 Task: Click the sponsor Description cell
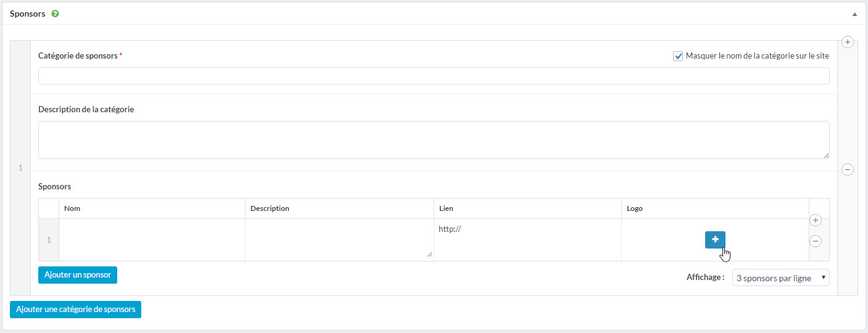pos(339,239)
